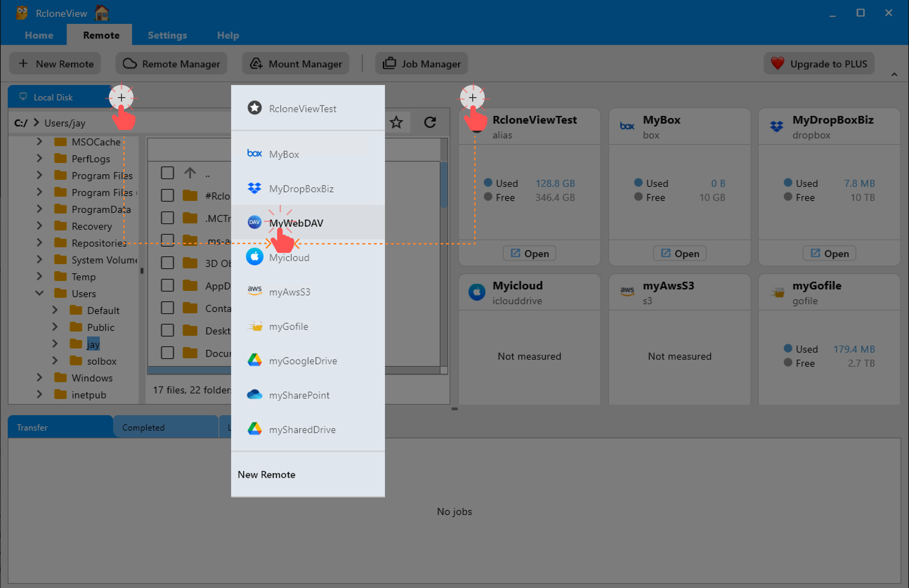
Task: Open the Settings menu
Action: coord(167,35)
